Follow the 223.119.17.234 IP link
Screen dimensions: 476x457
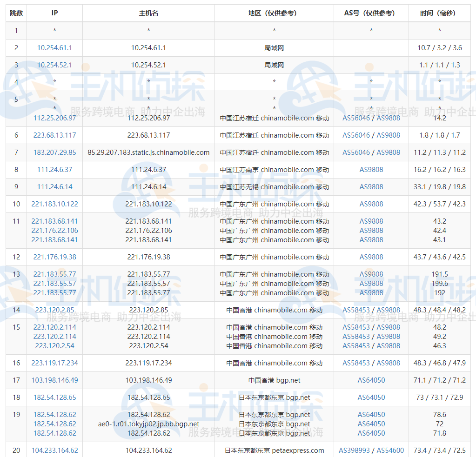(54, 363)
